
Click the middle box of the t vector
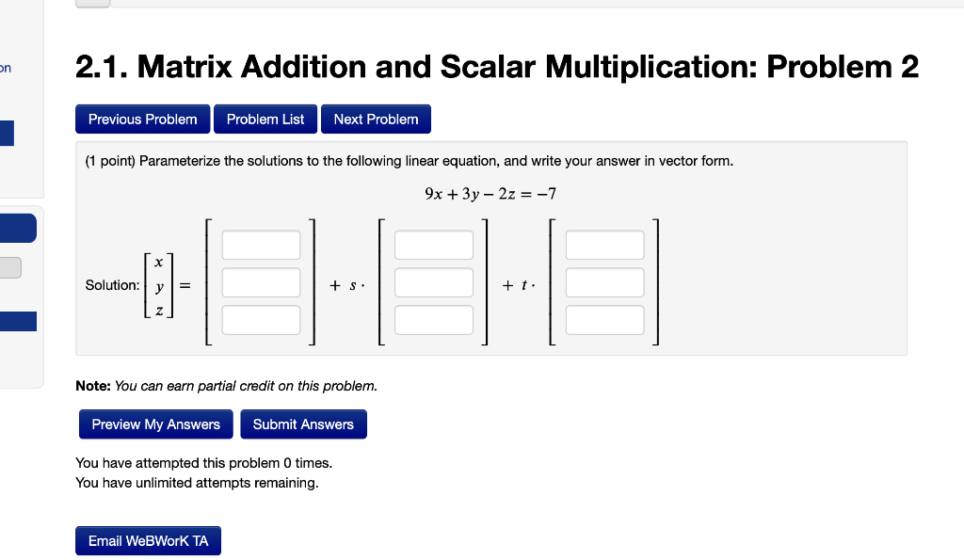(x=604, y=281)
